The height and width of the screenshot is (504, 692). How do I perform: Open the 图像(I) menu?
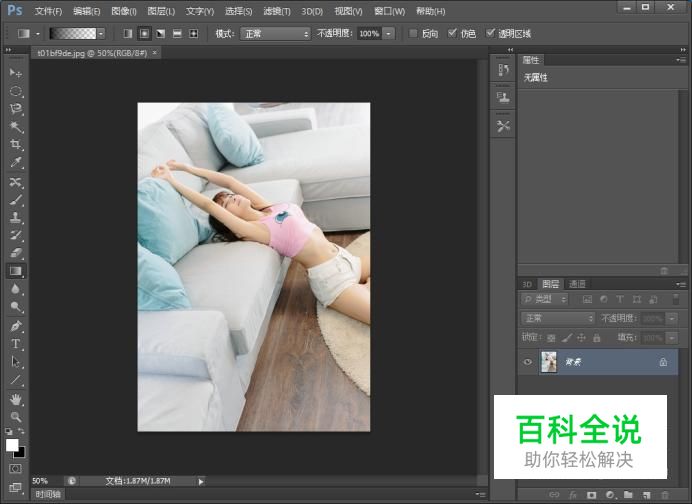[x=124, y=11]
